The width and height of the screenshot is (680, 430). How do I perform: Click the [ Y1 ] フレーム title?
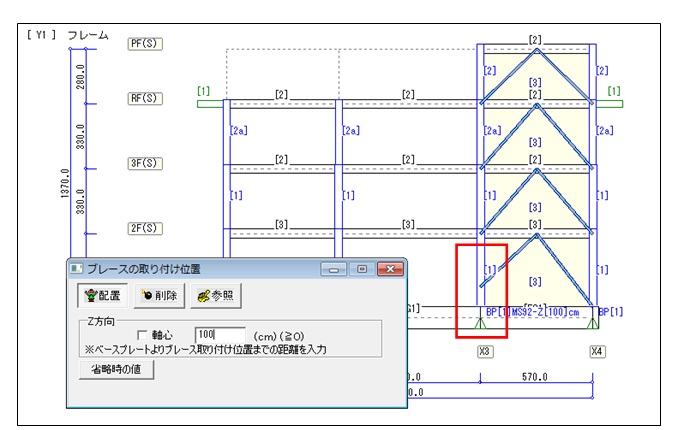click(67, 35)
